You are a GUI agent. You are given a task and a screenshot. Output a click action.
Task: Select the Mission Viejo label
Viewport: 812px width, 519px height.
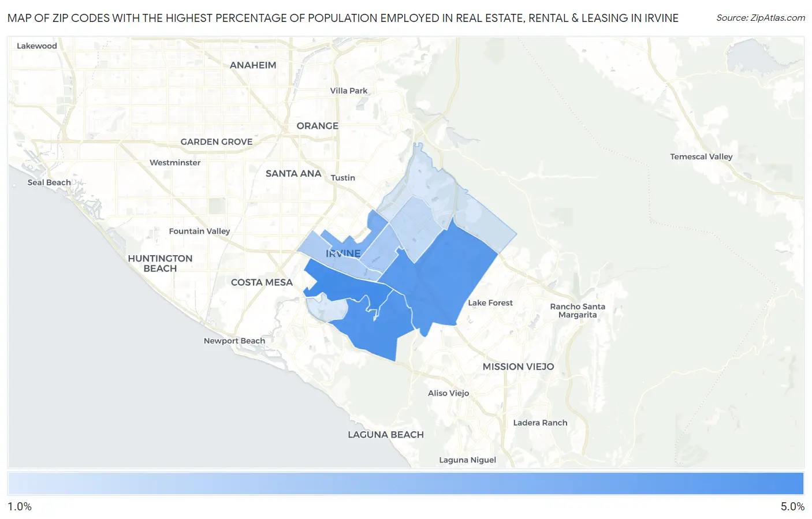click(519, 367)
